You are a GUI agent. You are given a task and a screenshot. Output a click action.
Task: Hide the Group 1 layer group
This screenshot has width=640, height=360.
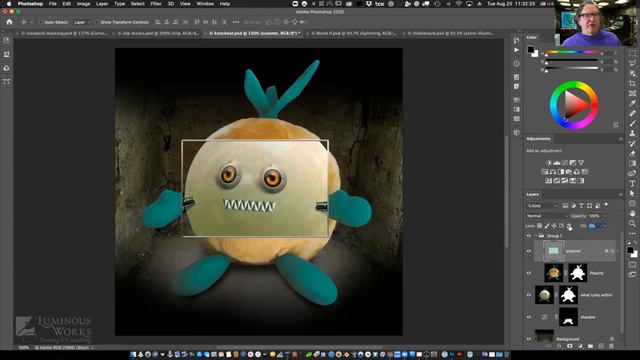(529, 236)
